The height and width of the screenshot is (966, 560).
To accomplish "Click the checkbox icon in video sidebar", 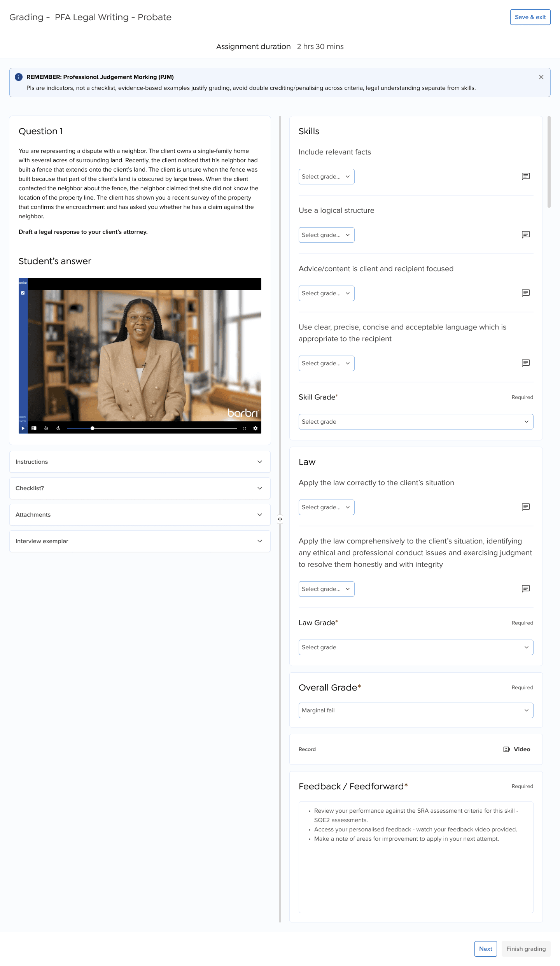I will coord(23,293).
